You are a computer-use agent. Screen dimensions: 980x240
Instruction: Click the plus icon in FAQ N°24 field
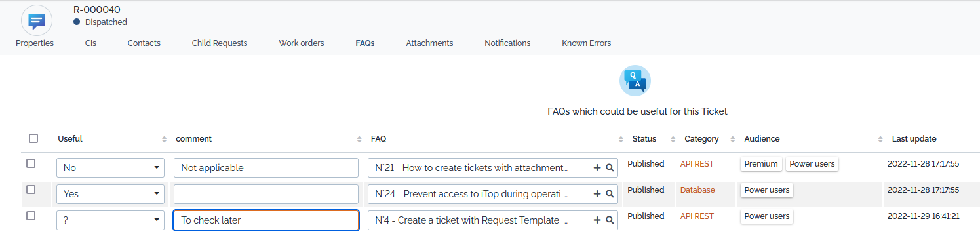pos(597,194)
